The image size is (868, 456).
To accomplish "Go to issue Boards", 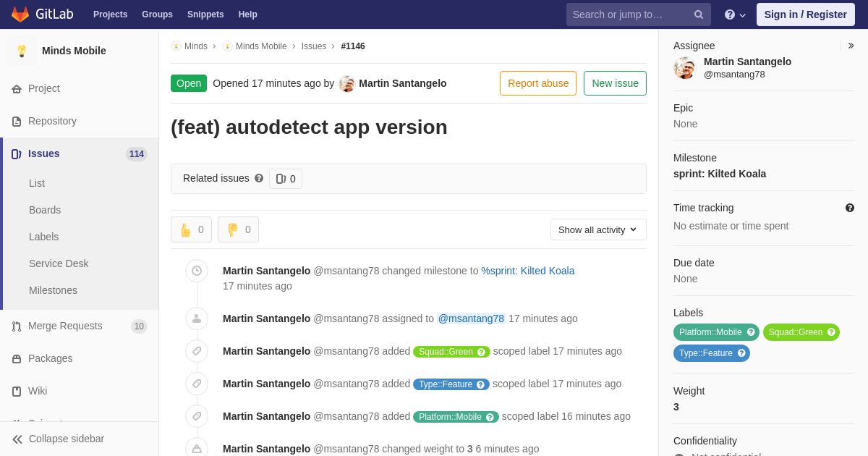I will pyautogui.click(x=45, y=210).
